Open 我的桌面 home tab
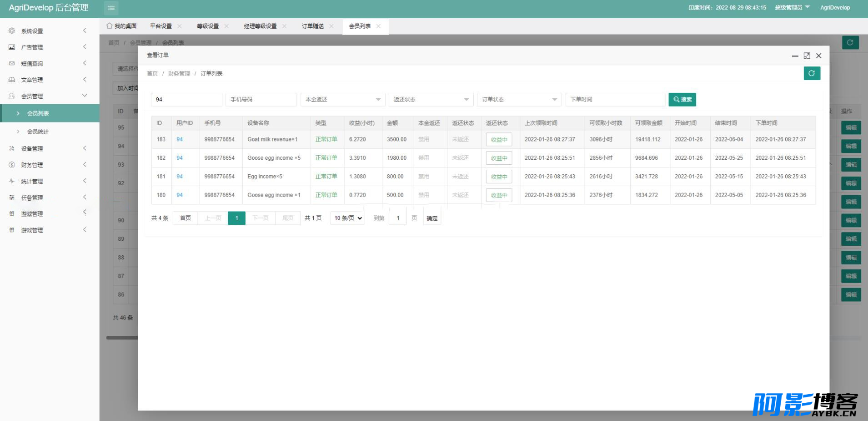 [x=121, y=26]
